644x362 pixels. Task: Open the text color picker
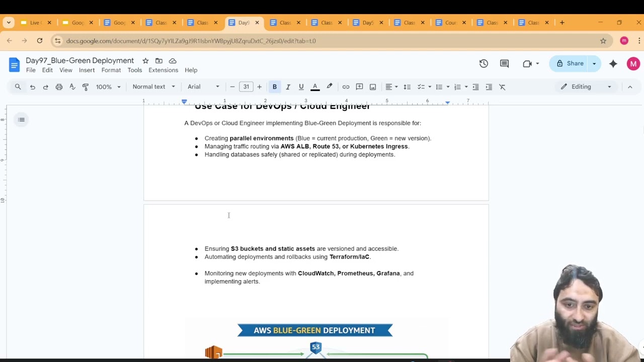coord(315,87)
